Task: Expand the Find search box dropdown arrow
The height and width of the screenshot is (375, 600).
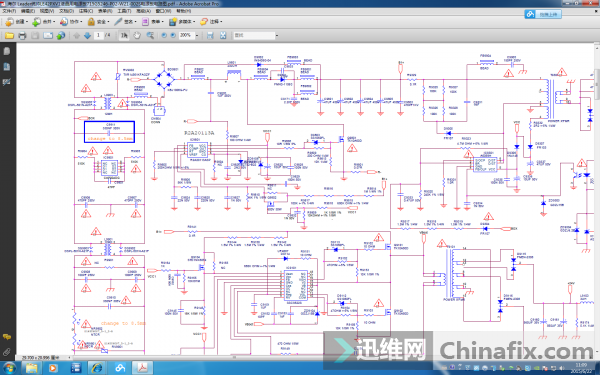Action: (x=277, y=36)
